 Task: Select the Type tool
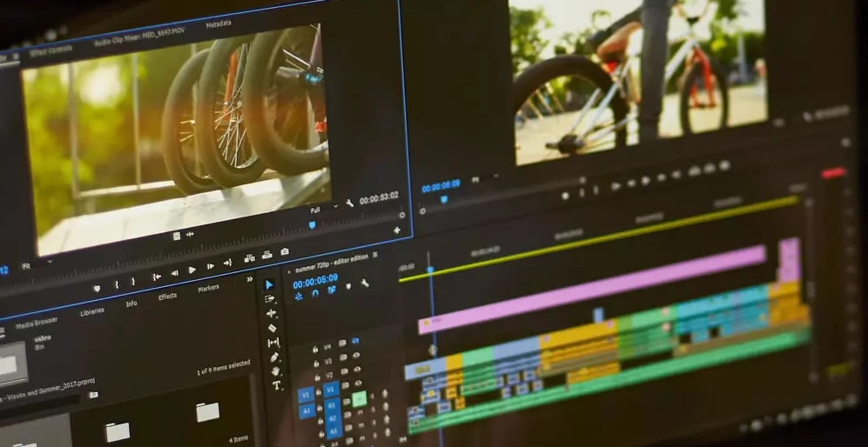pyautogui.click(x=277, y=385)
